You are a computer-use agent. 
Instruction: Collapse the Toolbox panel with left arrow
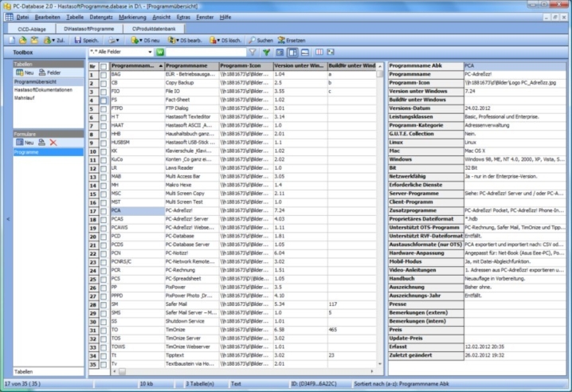(x=9, y=218)
